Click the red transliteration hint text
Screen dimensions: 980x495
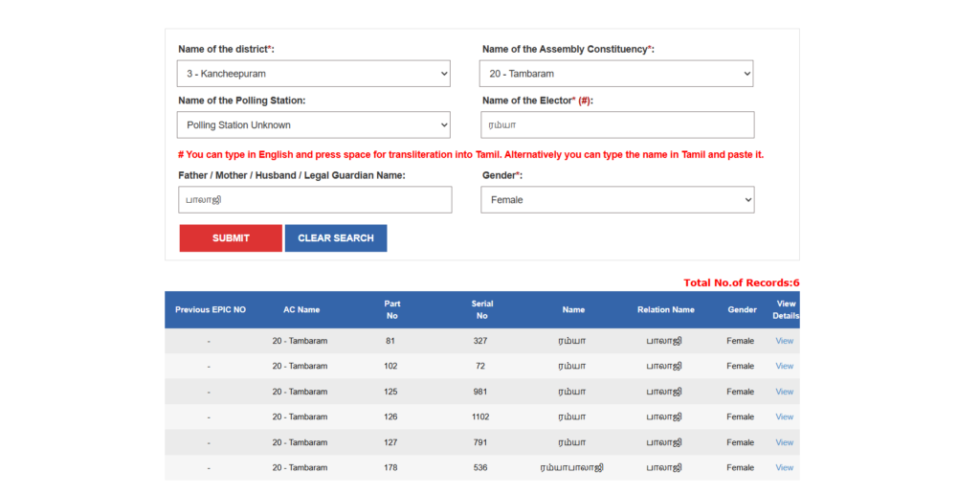click(x=471, y=154)
